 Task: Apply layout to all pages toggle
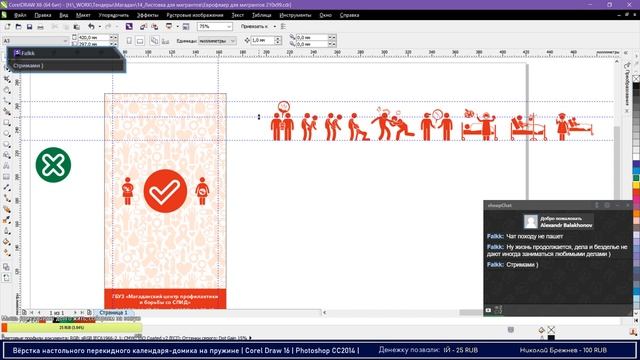coord(154,41)
